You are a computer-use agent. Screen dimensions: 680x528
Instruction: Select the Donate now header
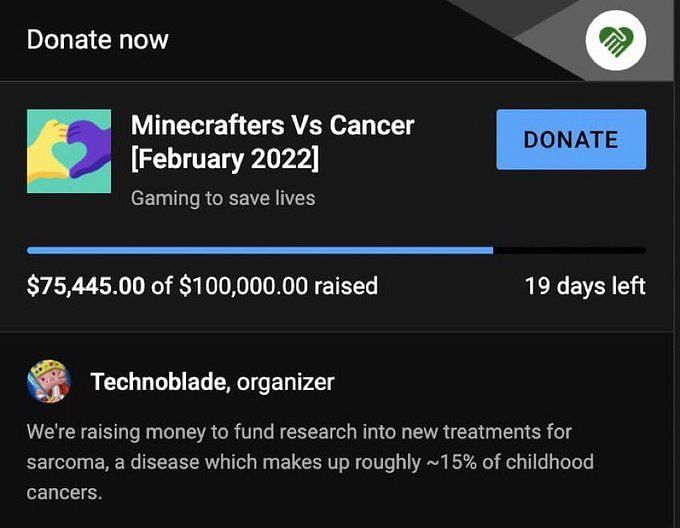(x=98, y=39)
